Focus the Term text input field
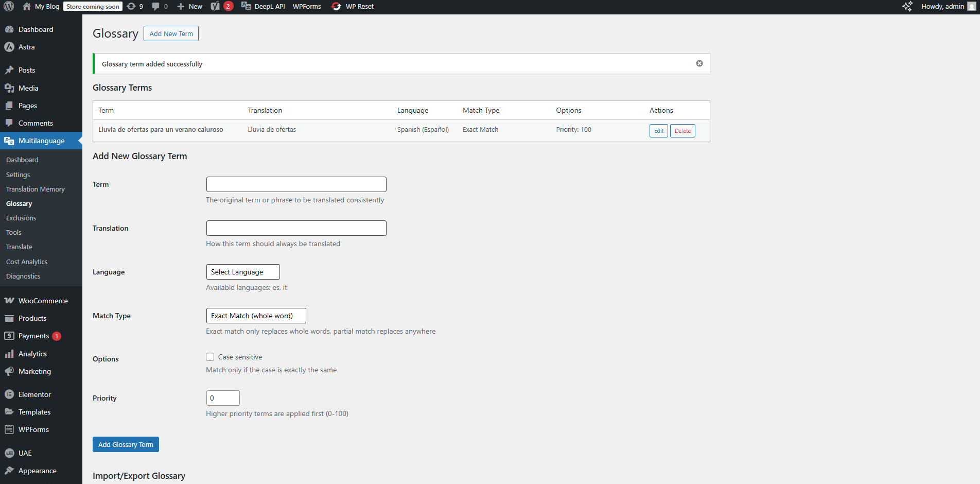Viewport: 980px width, 484px height. 296,184
